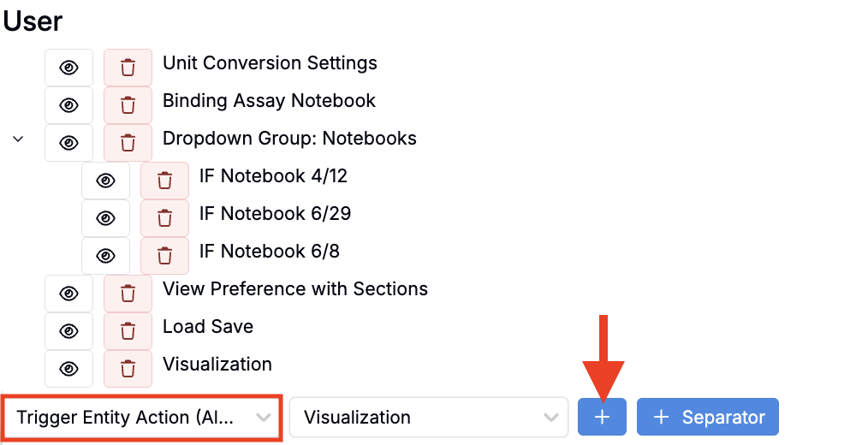Viewport: 868px width, 445px height.
Task: Open the Trigger Entity Action dropdown
Action: point(143,418)
